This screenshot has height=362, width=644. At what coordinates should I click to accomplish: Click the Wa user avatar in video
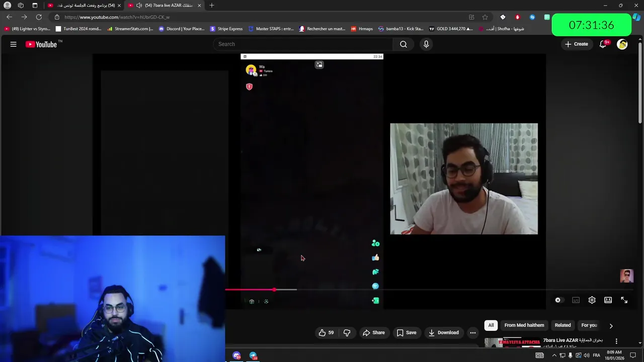coord(251,70)
